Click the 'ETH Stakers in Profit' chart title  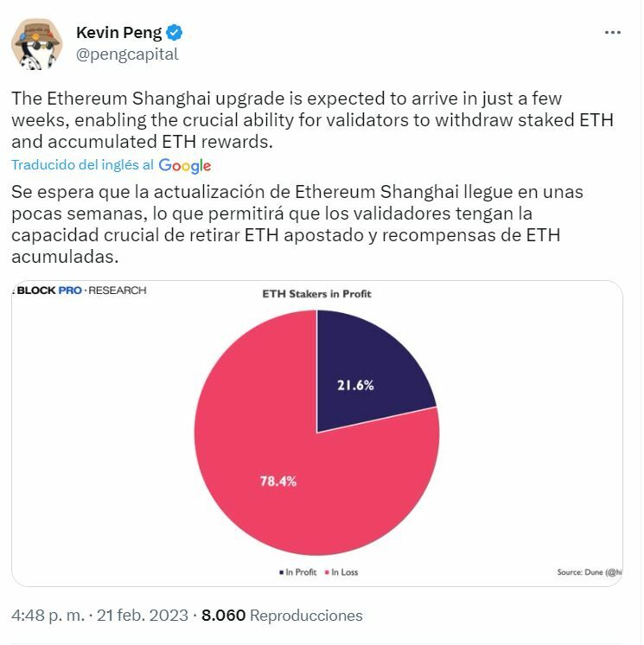click(316, 294)
